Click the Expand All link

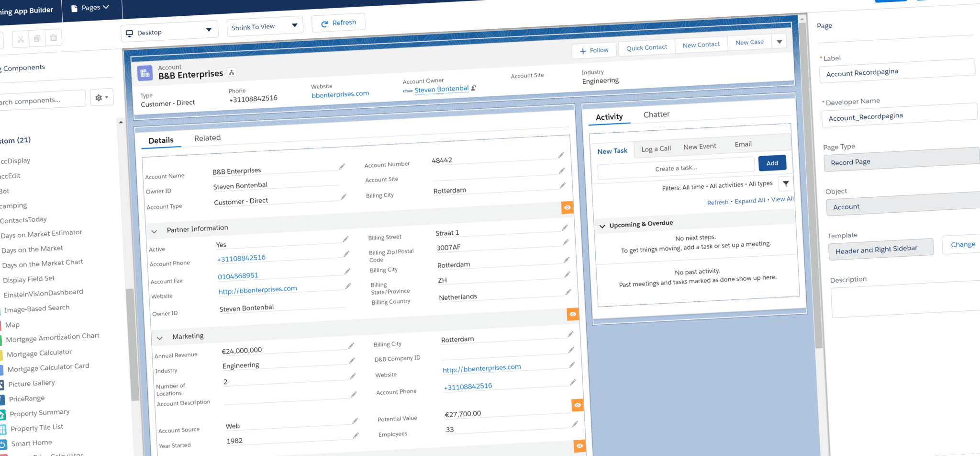(x=750, y=201)
